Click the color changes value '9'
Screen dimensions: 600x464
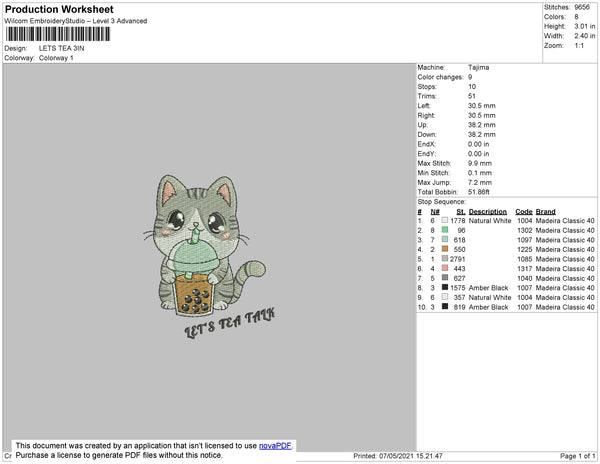470,77
